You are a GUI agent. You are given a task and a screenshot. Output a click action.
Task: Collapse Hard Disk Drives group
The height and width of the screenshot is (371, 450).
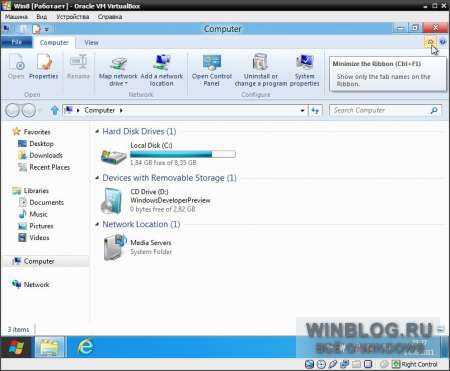coord(97,132)
